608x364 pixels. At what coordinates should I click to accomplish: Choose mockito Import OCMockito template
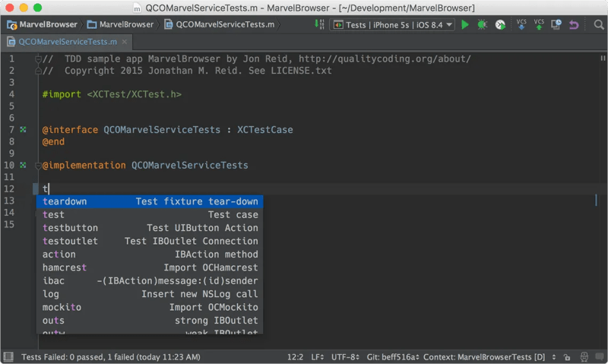[x=150, y=307]
